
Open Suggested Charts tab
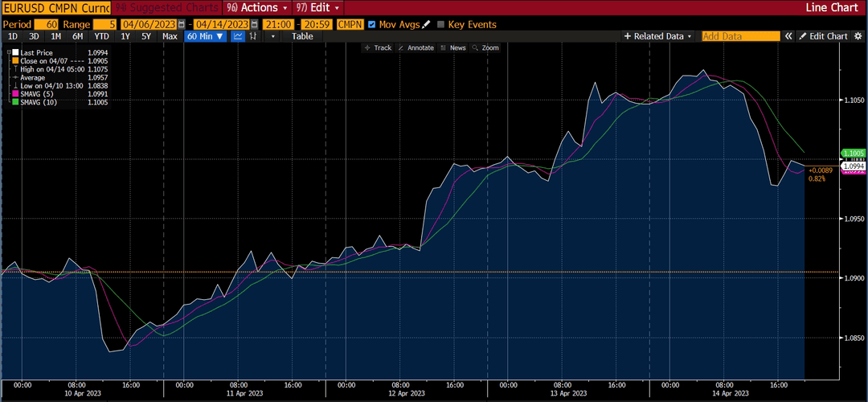coord(166,8)
